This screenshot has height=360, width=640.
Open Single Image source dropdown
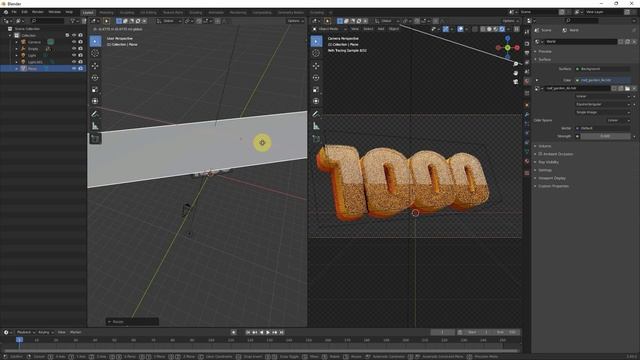[602, 112]
